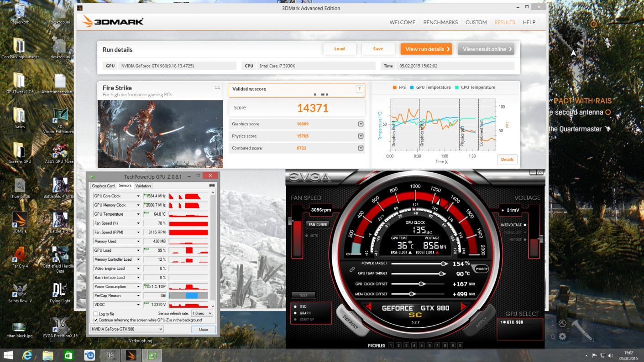Image resolution: width=644 pixels, height=362 pixels.
Task: Click the TEST button in EVGA Precision
Action: point(303,295)
